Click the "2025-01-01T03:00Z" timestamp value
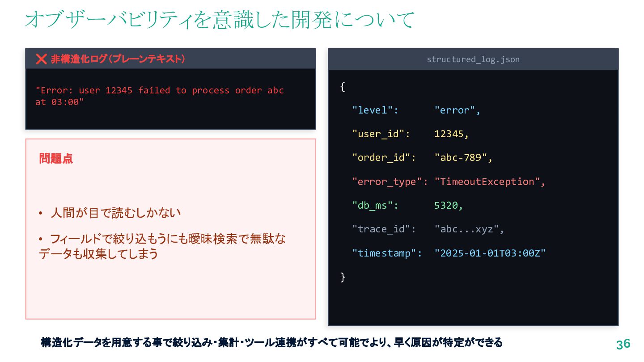Image resolution: width=644 pixels, height=362 pixels. click(x=490, y=253)
